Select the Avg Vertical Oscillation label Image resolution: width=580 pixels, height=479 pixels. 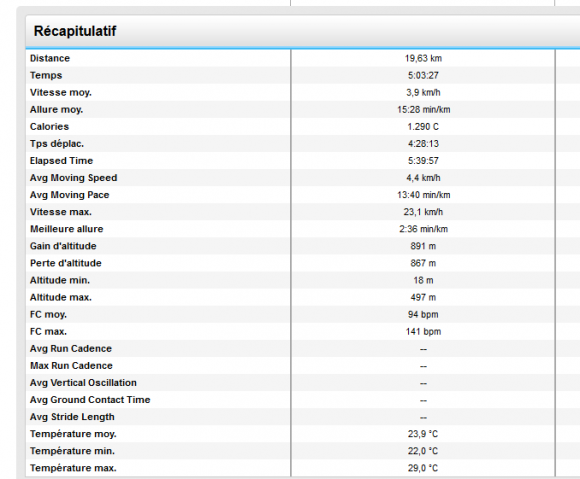click(83, 382)
